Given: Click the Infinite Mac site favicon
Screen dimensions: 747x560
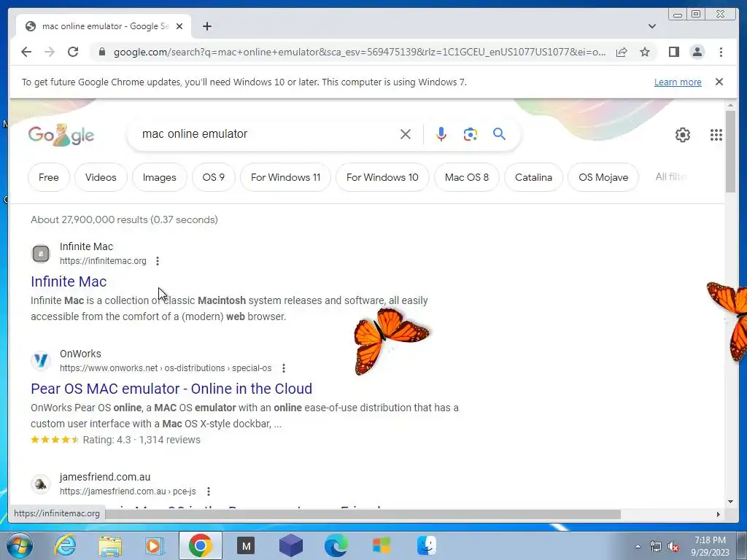Looking at the screenshot, I should pos(41,253).
